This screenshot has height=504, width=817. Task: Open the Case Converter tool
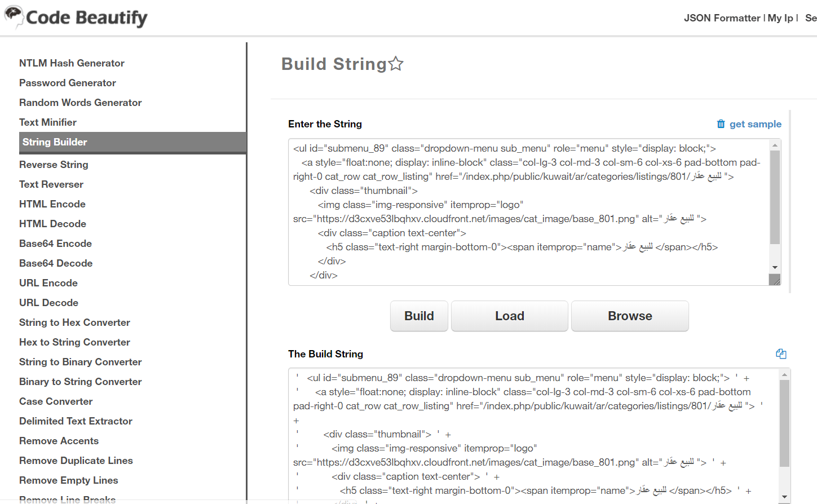point(56,401)
